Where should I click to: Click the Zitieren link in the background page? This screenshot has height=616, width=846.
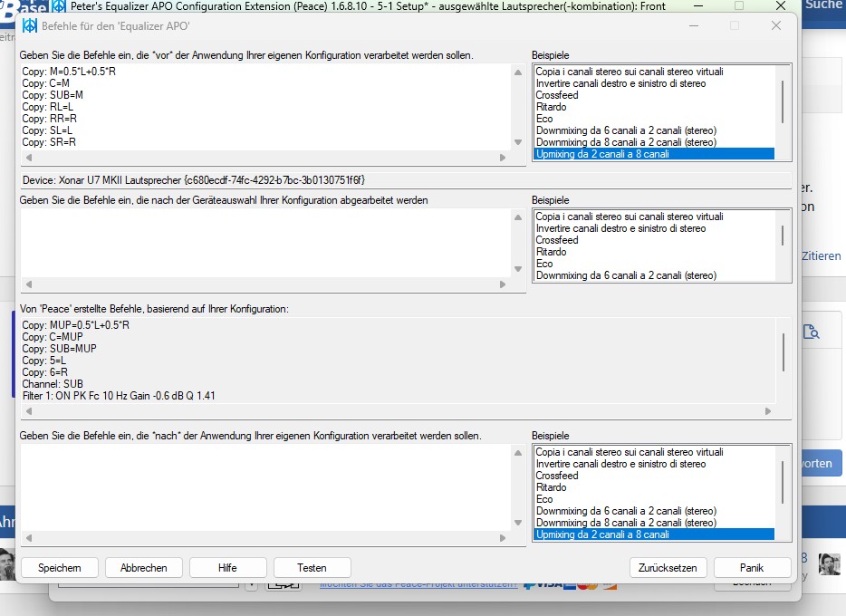click(x=822, y=256)
